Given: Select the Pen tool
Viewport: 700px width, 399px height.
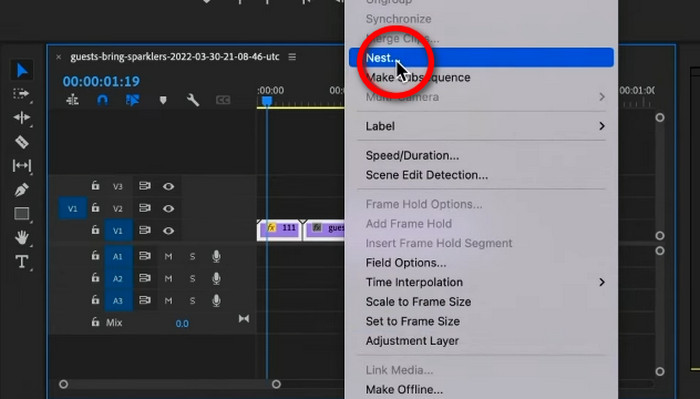Looking at the screenshot, I should pyautogui.click(x=21, y=190).
